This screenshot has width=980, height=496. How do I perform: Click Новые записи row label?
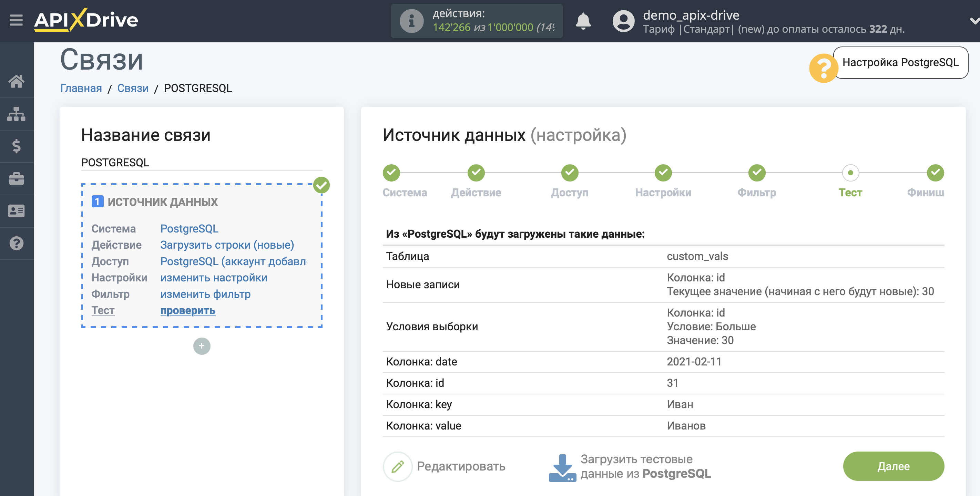(x=423, y=285)
